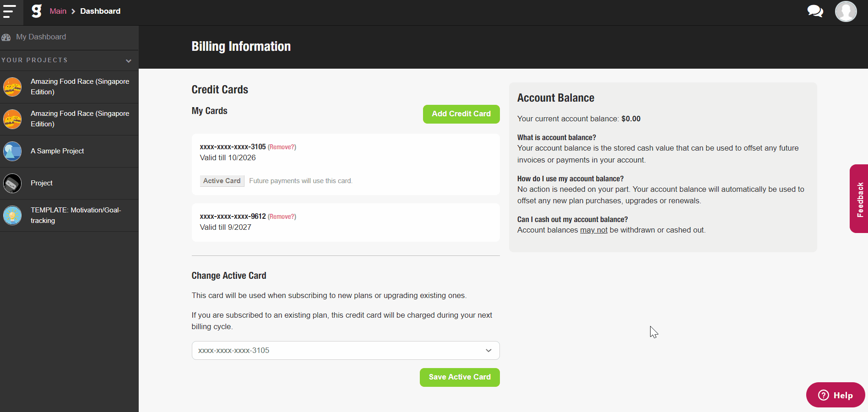Click the 'How do I use my account balance?' heading
This screenshot has height=412, width=868.
570,179
